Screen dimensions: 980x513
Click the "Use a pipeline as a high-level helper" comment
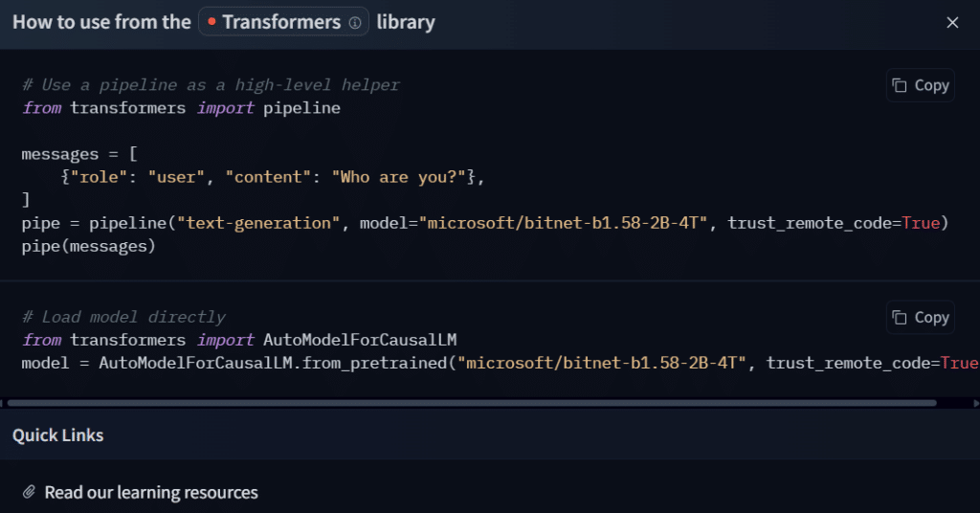211,85
